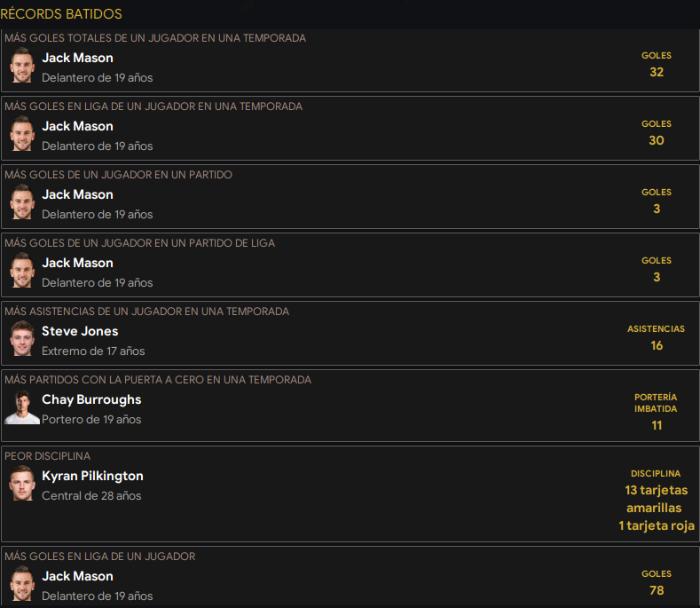Image resolution: width=700 pixels, height=608 pixels.
Task: Click Chay Burroughs's player photo
Action: [22, 407]
